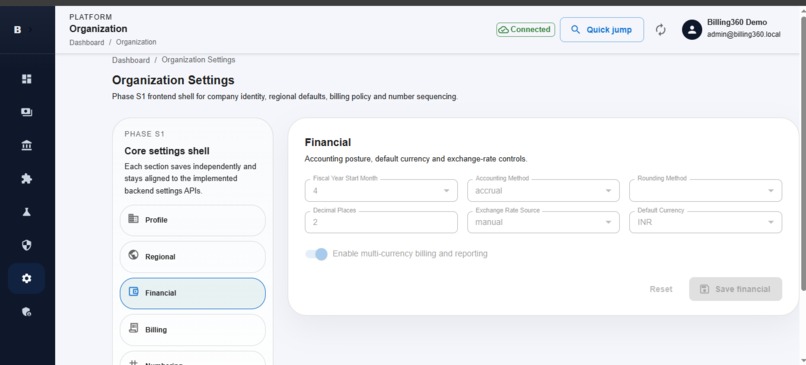Click the Financial panel heading
This screenshot has width=806, height=365.
click(328, 142)
